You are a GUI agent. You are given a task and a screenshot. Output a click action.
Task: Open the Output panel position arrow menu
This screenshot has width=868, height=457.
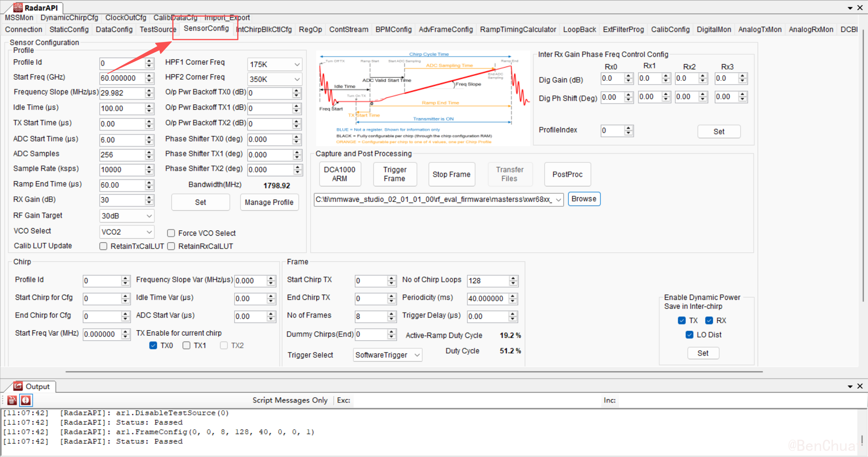850,386
